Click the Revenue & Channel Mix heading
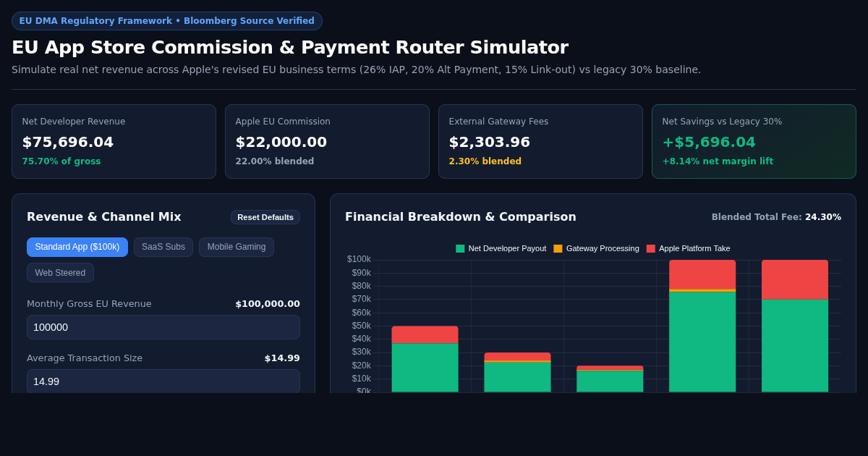Image resolution: width=868 pixels, height=456 pixels. (104, 217)
